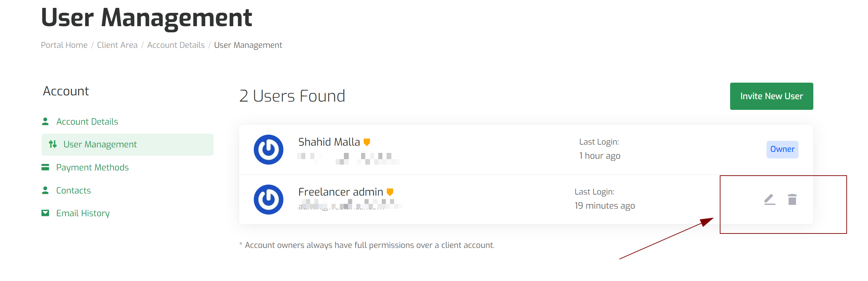Click the orange shield badge beside Freelancer admin

click(x=390, y=192)
